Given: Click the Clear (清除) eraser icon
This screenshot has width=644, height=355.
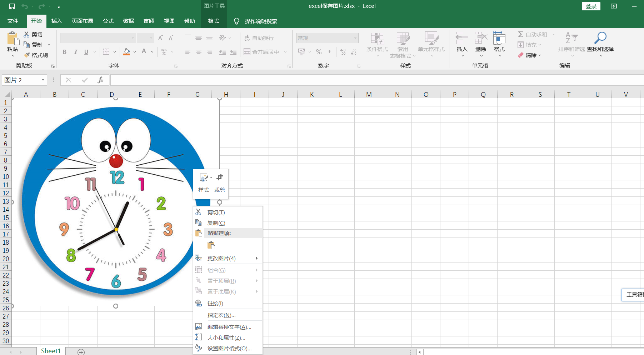Looking at the screenshot, I should 521,55.
